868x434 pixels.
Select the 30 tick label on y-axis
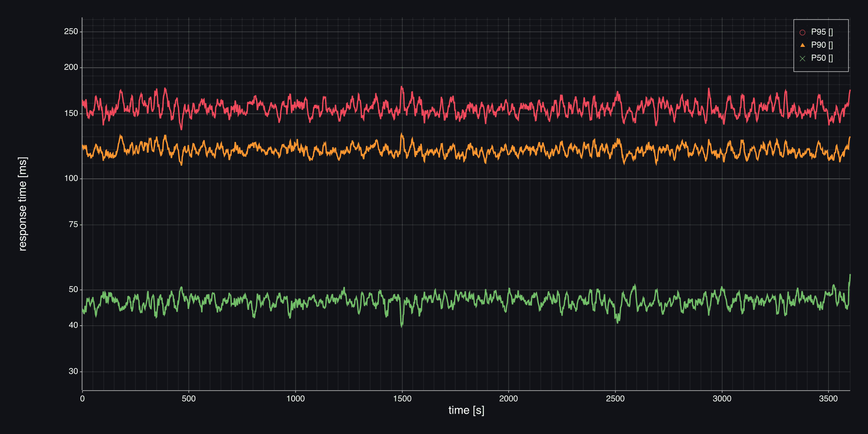[73, 372]
